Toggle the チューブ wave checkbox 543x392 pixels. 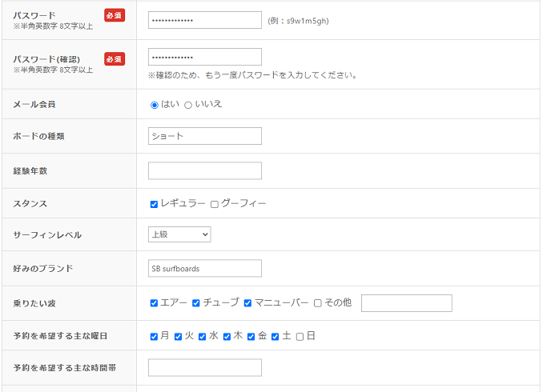(x=196, y=303)
